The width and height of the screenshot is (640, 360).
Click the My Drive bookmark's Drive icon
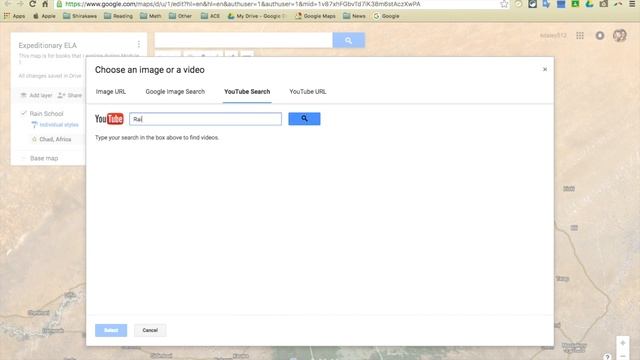(231, 16)
